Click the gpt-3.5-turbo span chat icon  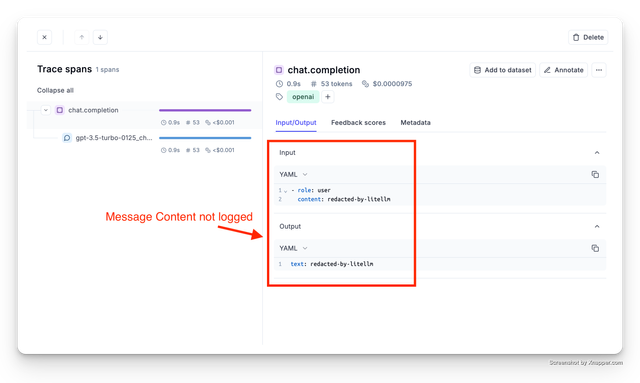67,138
